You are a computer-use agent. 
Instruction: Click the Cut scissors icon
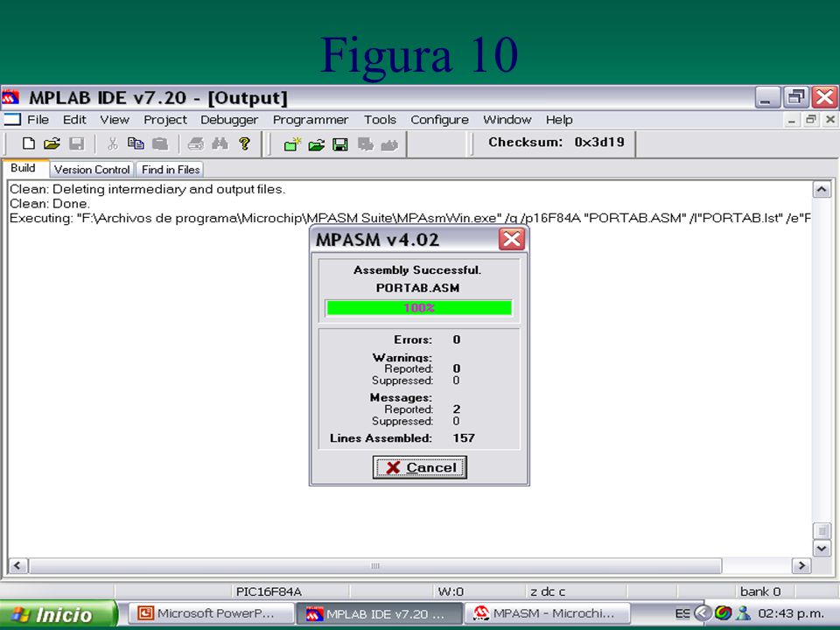112,143
